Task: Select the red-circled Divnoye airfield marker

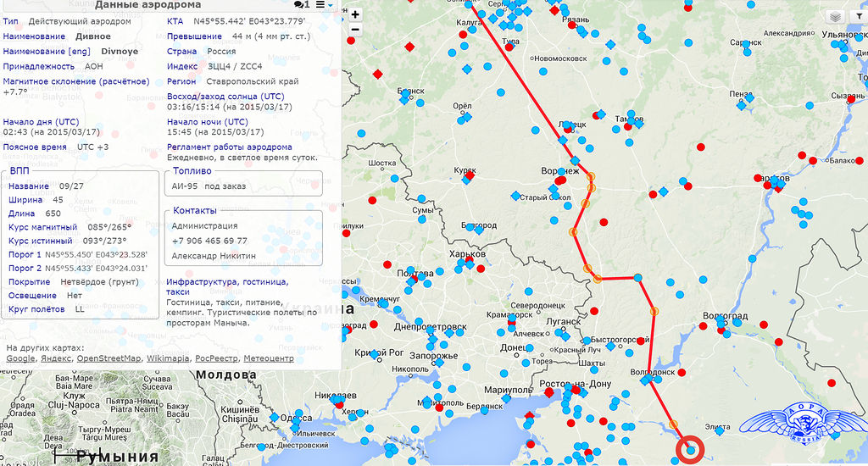Action: tap(691, 450)
